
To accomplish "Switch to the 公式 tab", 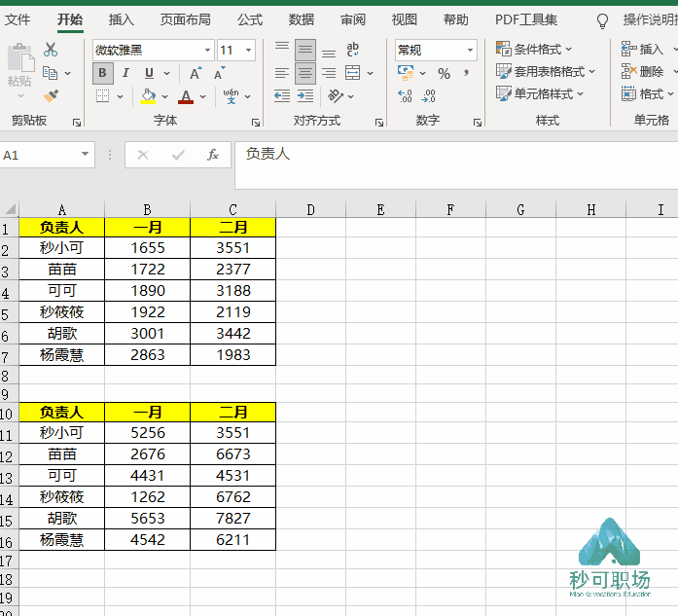I will [249, 19].
